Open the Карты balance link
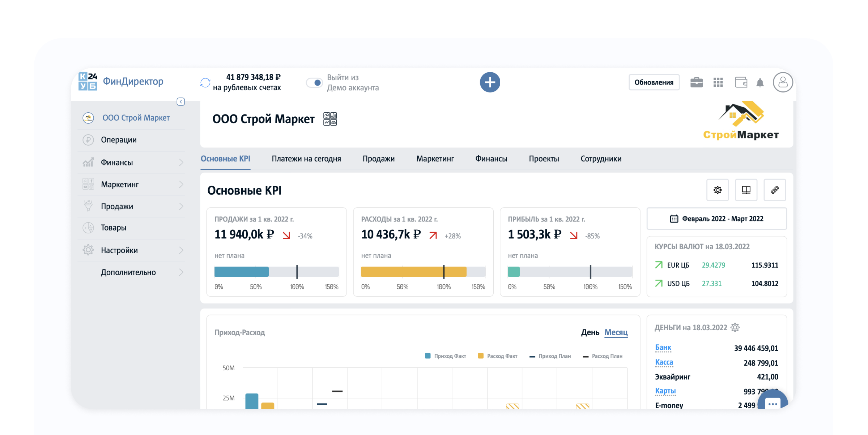This screenshot has width=868, height=435. 665,391
